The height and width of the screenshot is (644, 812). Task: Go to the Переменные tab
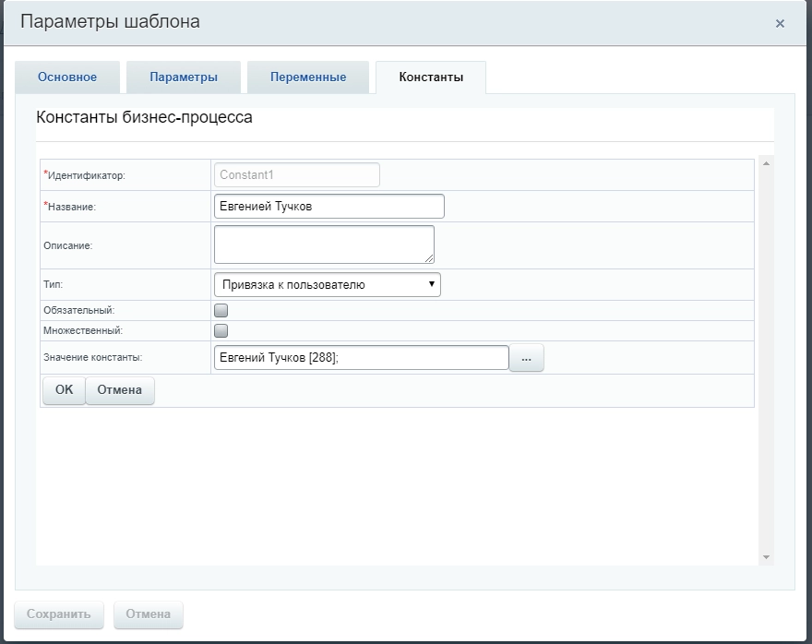(x=308, y=78)
